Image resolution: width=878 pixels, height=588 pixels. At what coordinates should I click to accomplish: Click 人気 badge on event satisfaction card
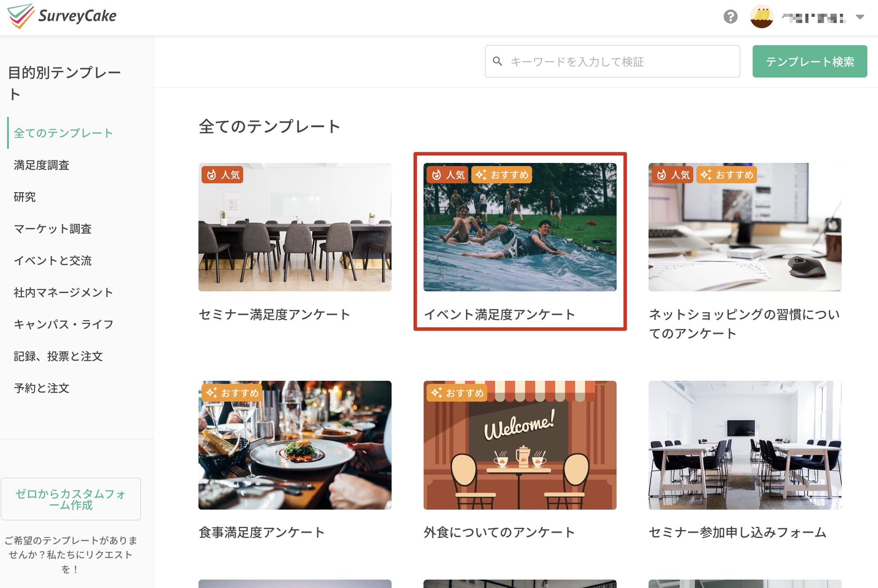447,175
